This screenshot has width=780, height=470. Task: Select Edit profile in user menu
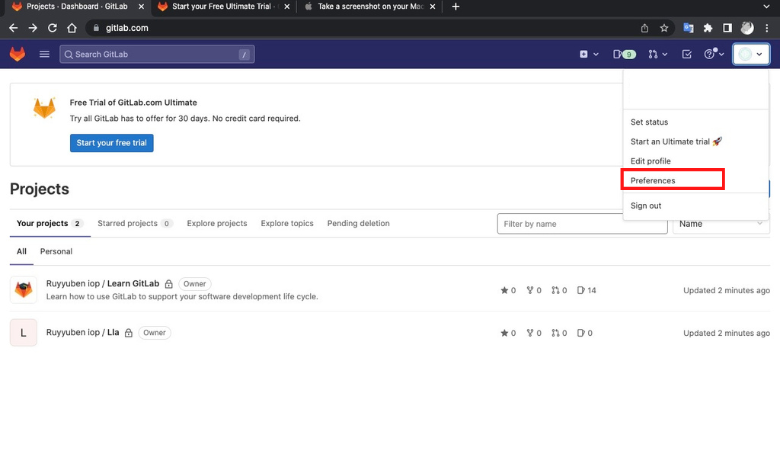pos(650,161)
